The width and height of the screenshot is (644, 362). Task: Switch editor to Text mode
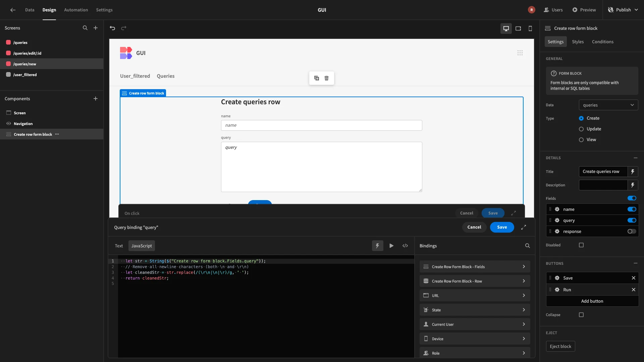tap(119, 246)
